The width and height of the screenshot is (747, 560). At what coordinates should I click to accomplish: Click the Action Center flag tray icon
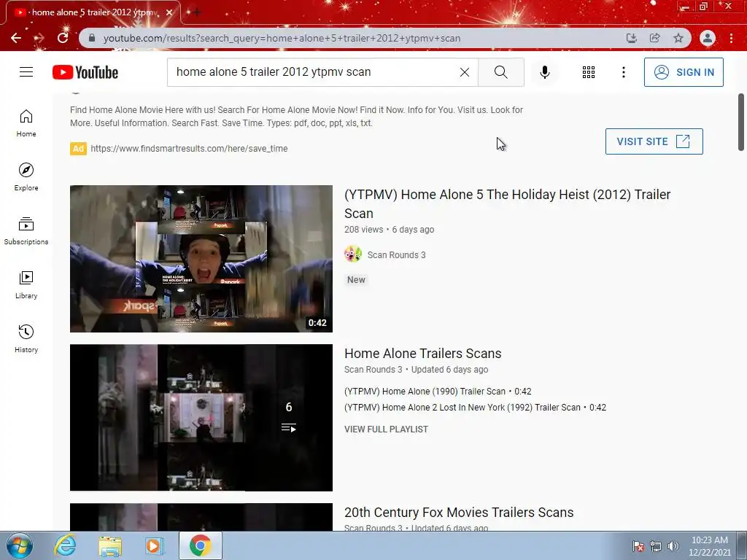click(638, 546)
